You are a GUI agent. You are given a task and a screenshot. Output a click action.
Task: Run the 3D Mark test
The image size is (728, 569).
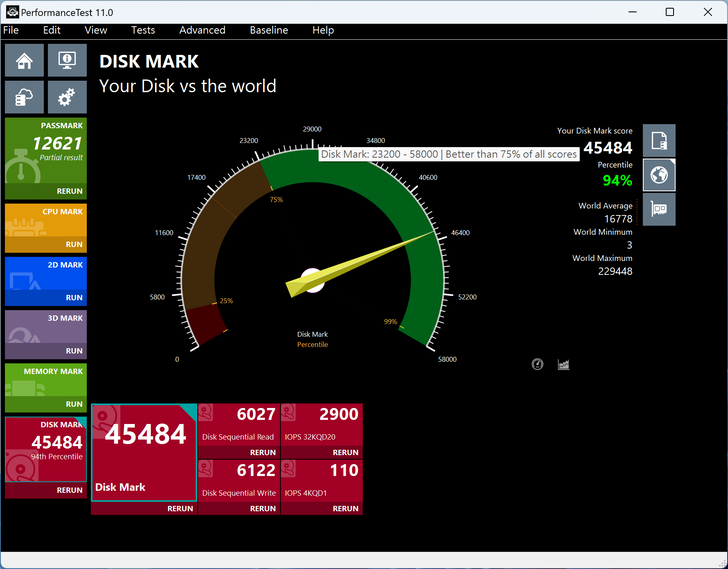coord(73,351)
